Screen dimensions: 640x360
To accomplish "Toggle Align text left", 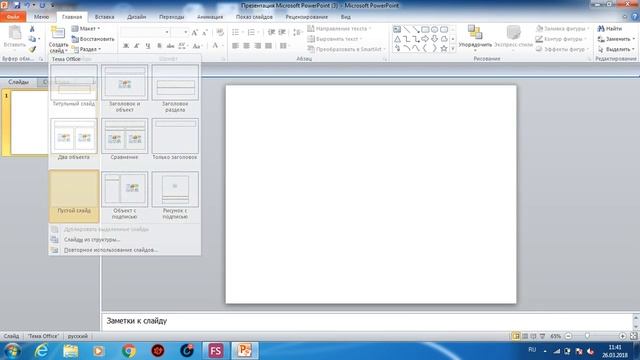I will click(x=236, y=46).
